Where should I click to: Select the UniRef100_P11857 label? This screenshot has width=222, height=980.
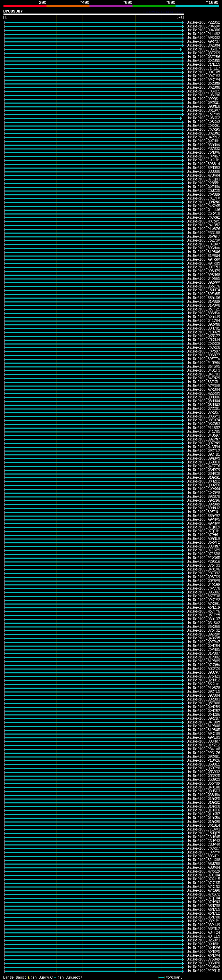pyautogui.click(x=203, y=428)
